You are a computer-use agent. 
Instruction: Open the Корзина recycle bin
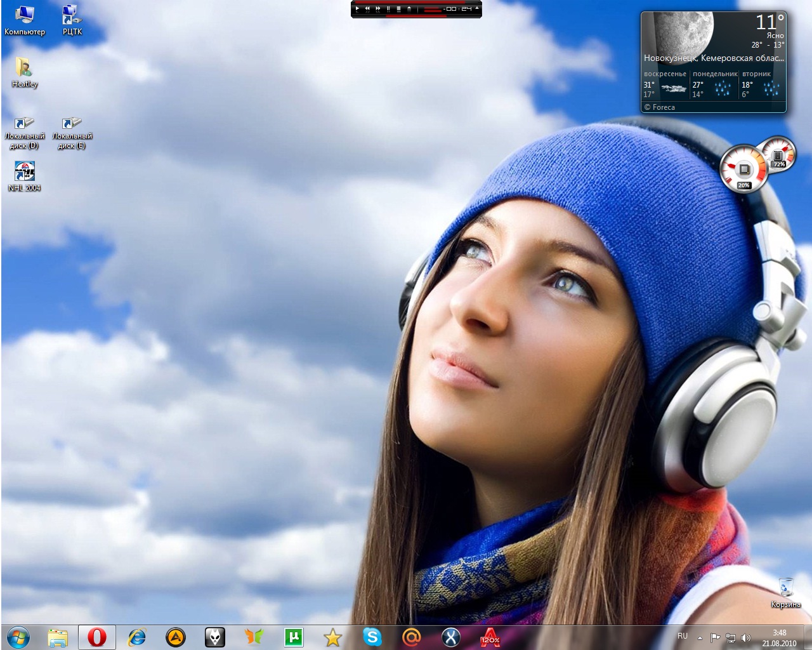tap(785, 592)
